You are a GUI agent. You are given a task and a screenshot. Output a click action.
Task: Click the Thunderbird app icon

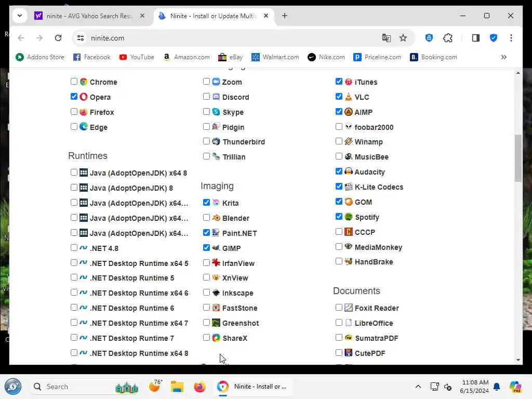[x=216, y=141]
